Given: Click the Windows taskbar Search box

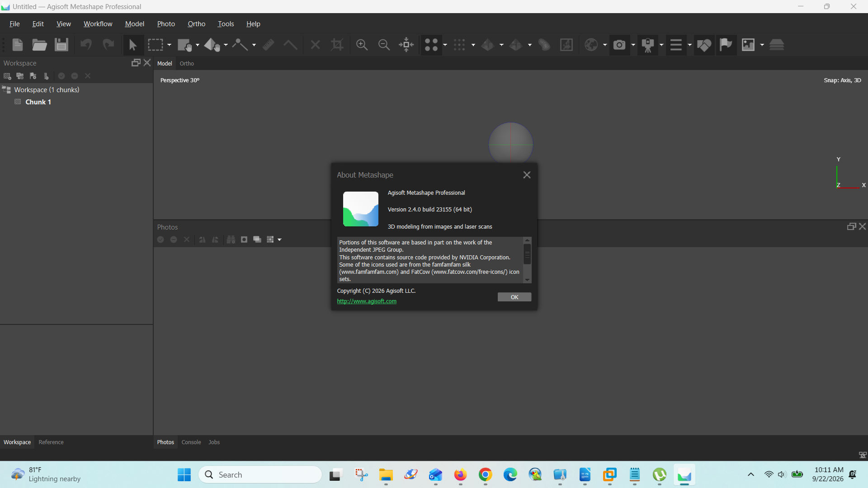Looking at the screenshot, I should pyautogui.click(x=260, y=475).
